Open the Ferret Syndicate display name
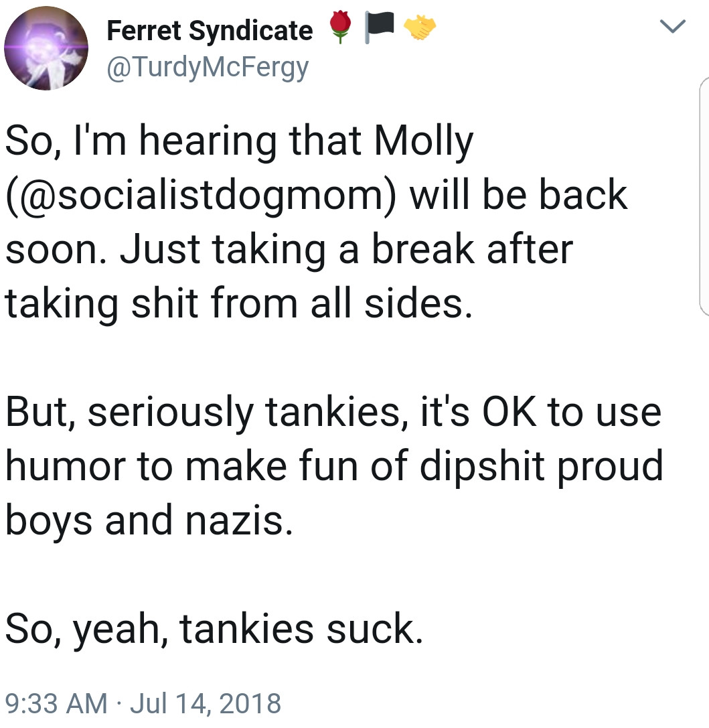 [x=210, y=31]
